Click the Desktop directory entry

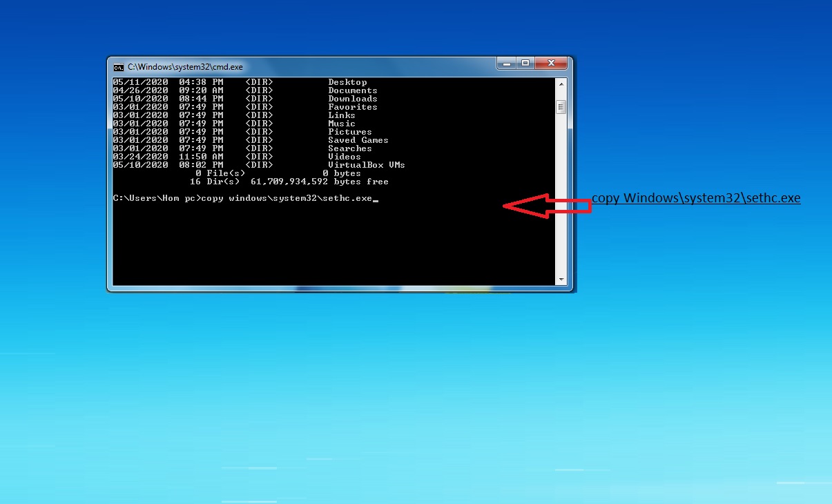point(347,81)
